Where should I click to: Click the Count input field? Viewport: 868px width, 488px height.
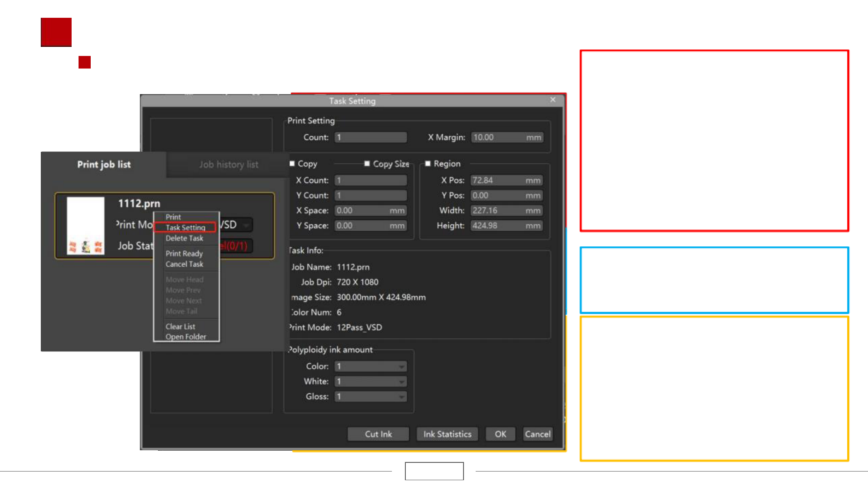371,138
